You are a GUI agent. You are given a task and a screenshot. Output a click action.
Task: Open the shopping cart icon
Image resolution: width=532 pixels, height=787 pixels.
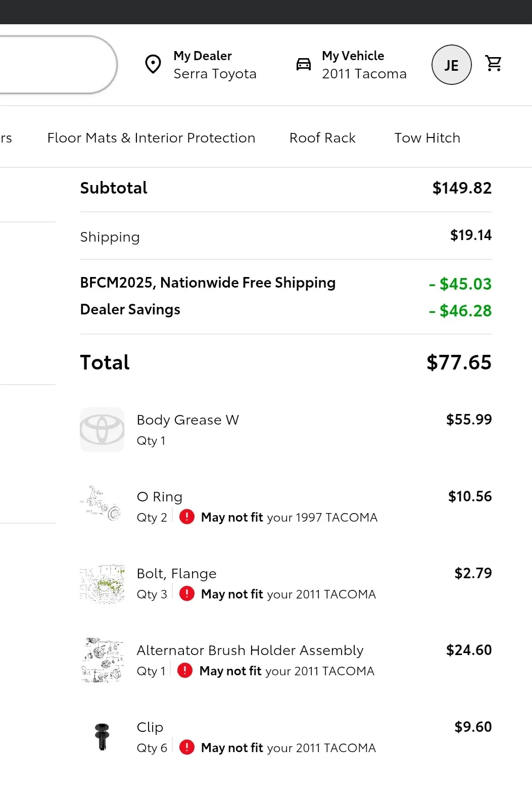[x=493, y=64]
